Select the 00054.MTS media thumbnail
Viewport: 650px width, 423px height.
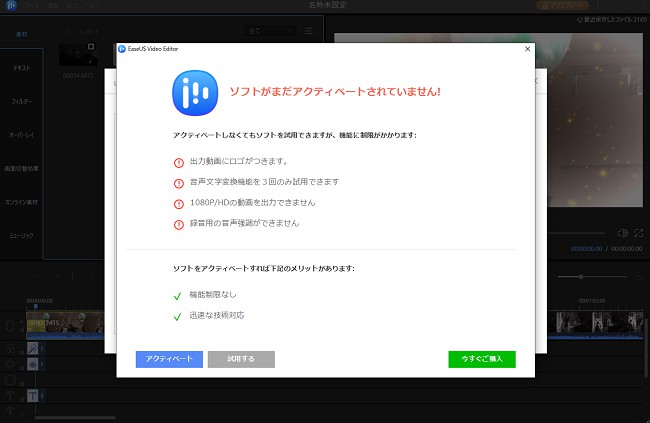pos(78,54)
